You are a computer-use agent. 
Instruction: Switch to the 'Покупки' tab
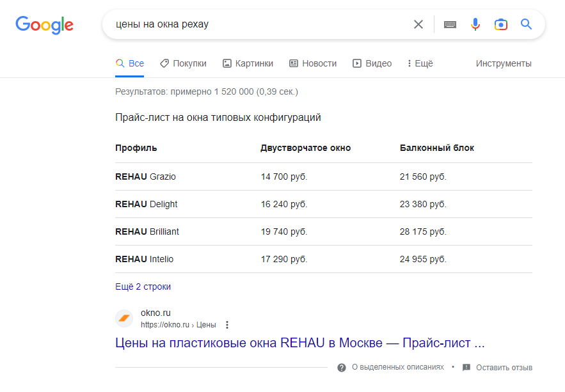click(184, 63)
